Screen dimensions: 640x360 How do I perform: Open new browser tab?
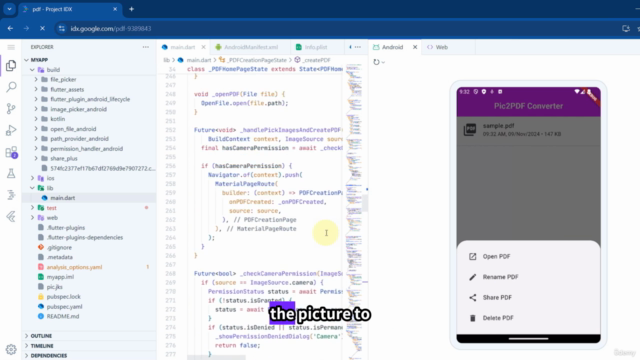[131, 9]
